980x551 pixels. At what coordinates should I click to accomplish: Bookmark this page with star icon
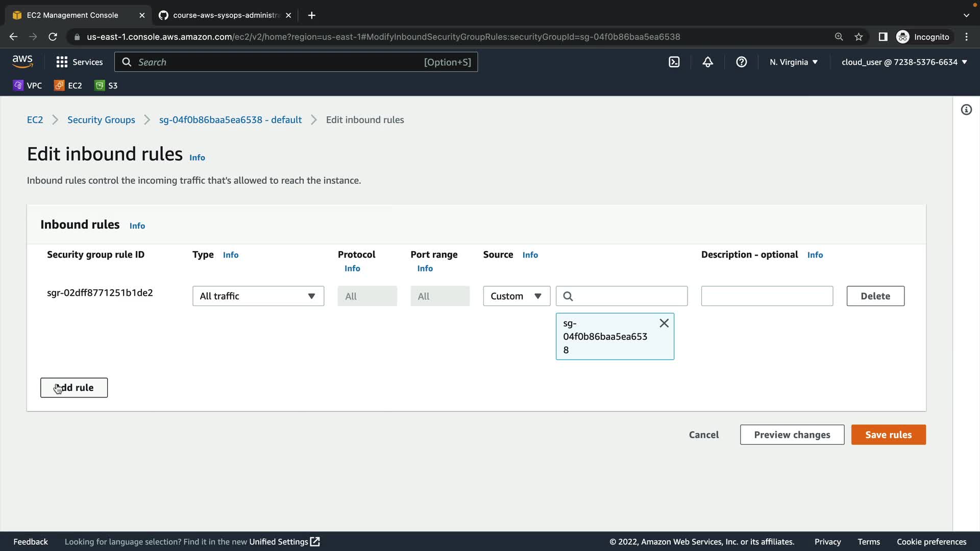point(859,37)
